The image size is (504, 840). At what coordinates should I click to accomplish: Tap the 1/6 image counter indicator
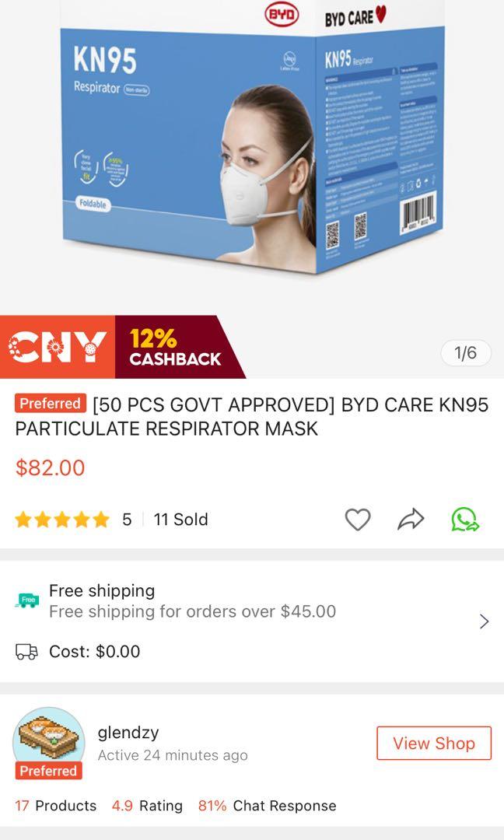coord(465,352)
